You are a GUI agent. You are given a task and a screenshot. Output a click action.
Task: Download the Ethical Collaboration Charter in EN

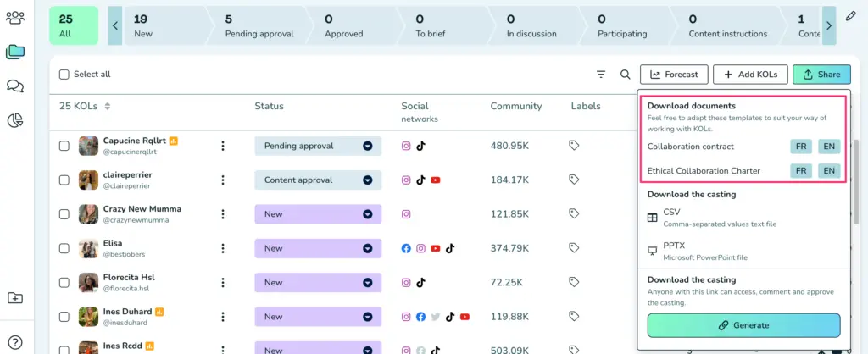coord(829,171)
